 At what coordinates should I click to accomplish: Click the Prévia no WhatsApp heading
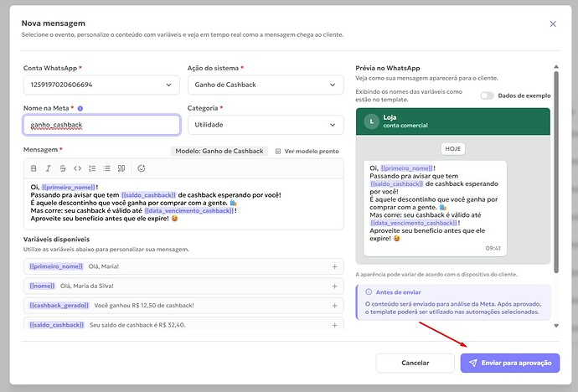point(387,68)
